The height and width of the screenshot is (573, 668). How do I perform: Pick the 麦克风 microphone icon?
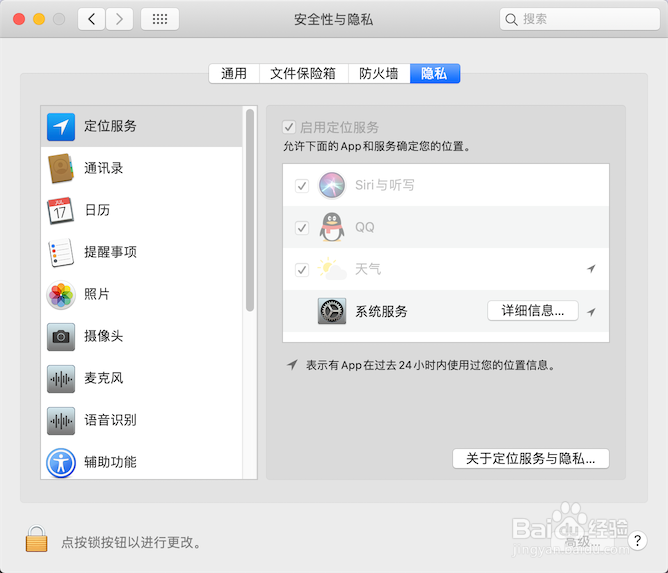(x=61, y=378)
